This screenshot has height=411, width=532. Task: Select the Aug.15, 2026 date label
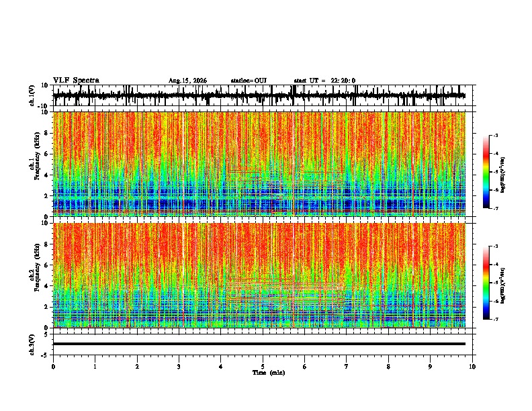coord(187,81)
